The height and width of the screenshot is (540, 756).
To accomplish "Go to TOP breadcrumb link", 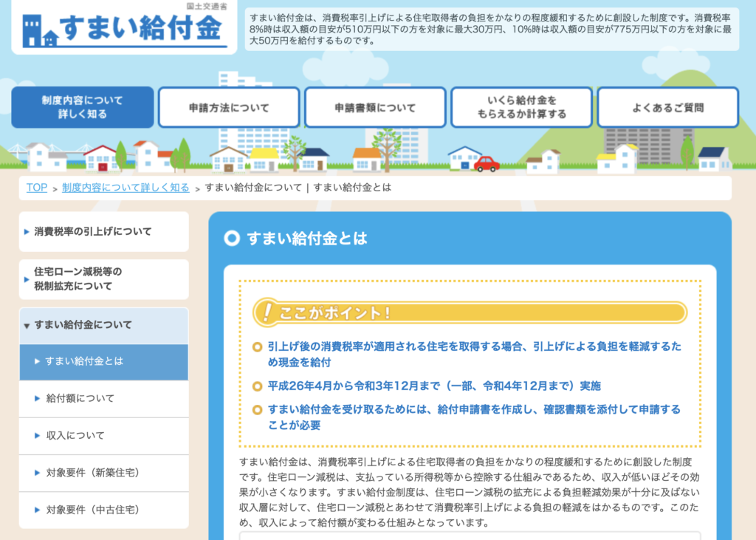I will tap(37, 188).
